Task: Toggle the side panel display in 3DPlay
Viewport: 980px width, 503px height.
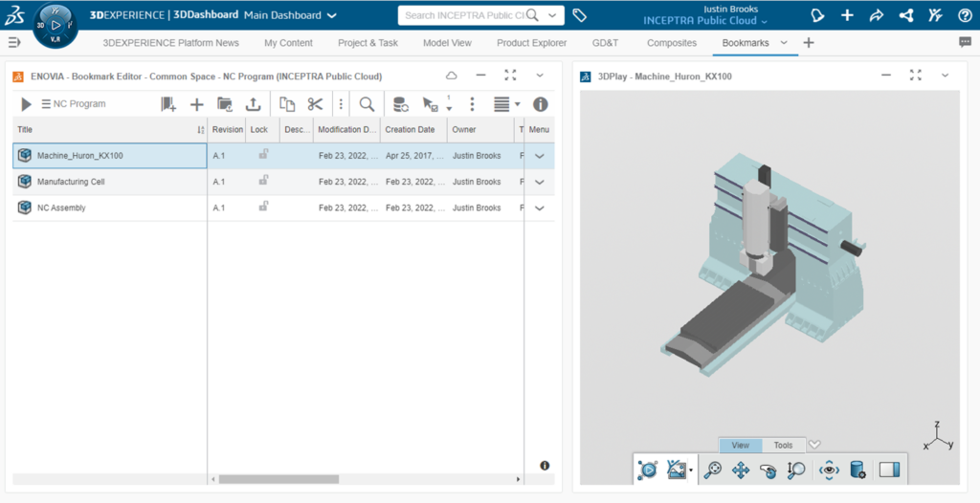Action: (889, 470)
